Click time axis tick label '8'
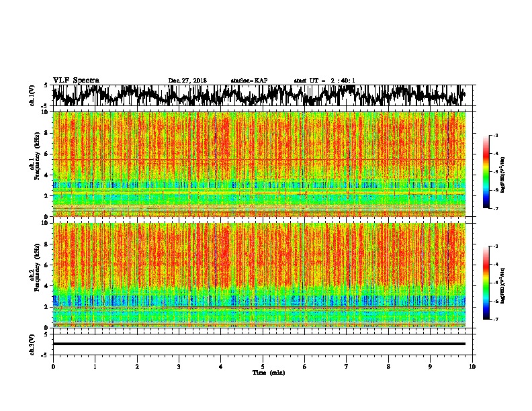The height and width of the screenshot is (411, 532). (388, 367)
